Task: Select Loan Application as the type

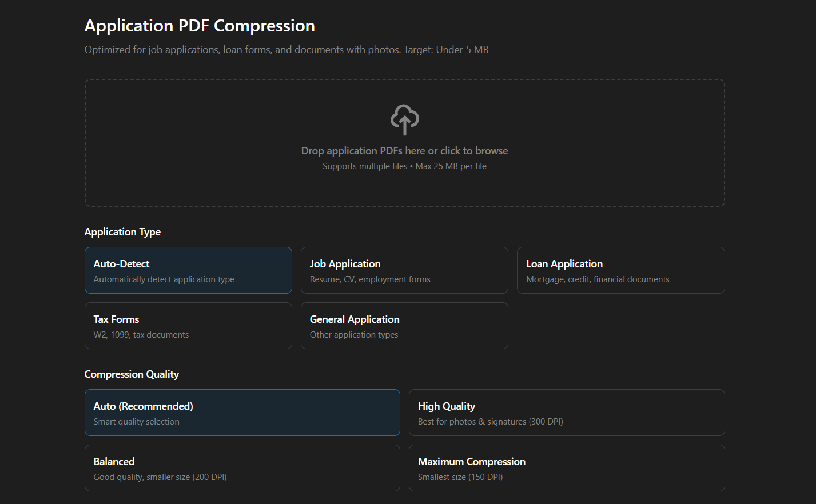Action: [x=620, y=270]
